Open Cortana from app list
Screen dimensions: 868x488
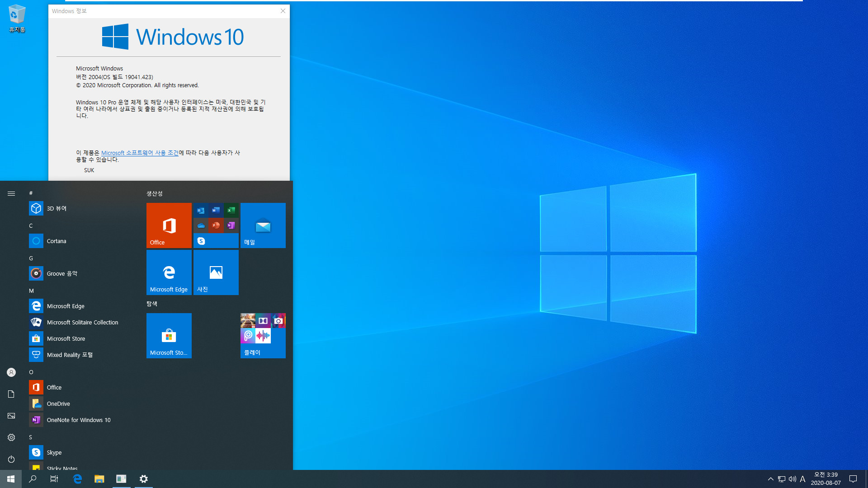(56, 241)
